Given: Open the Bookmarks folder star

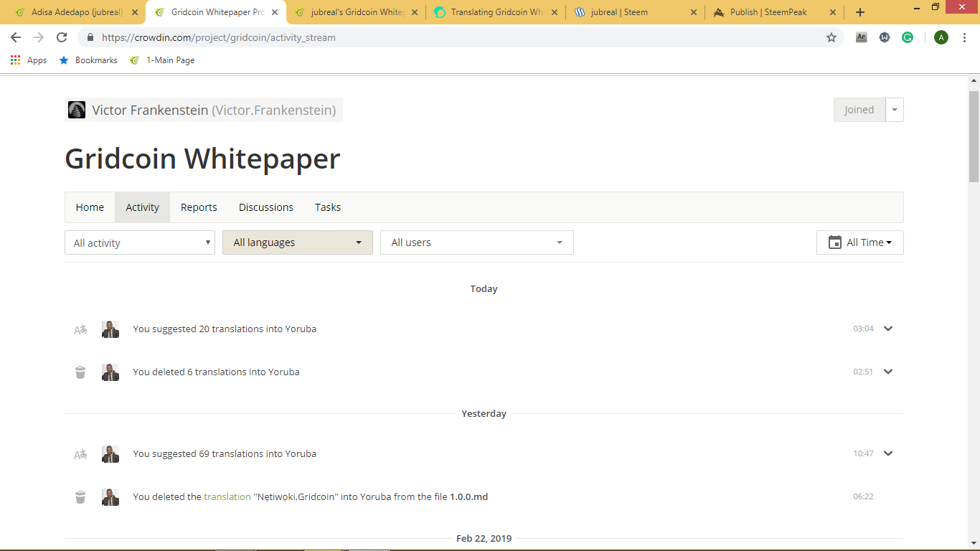Looking at the screenshot, I should click(x=64, y=60).
